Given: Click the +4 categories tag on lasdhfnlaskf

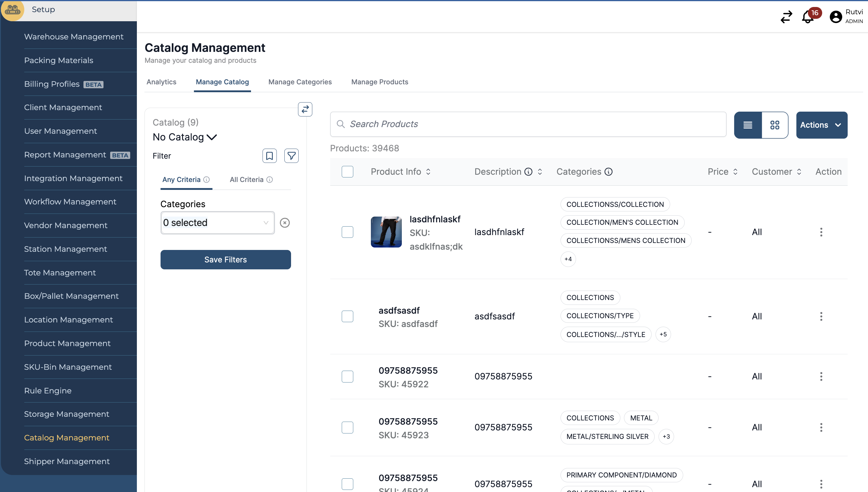Looking at the screenshot, I should point(568,258).
